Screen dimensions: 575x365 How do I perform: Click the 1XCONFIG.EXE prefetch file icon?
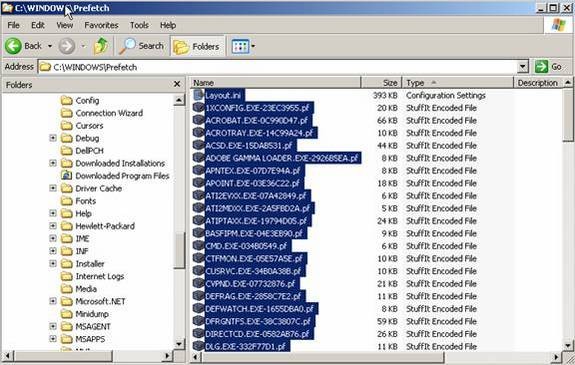point(198,108)
